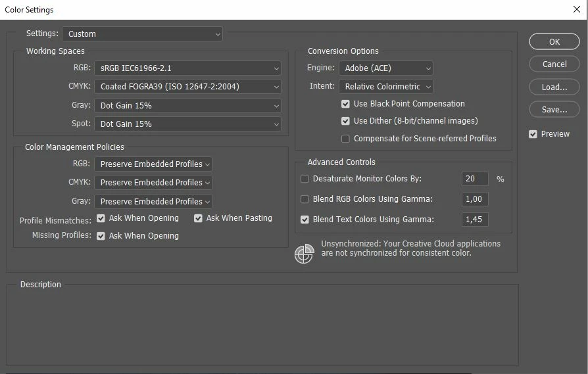Click the Save... button
Viewport: 588px width, 374px height.
(x=554, y=109)
